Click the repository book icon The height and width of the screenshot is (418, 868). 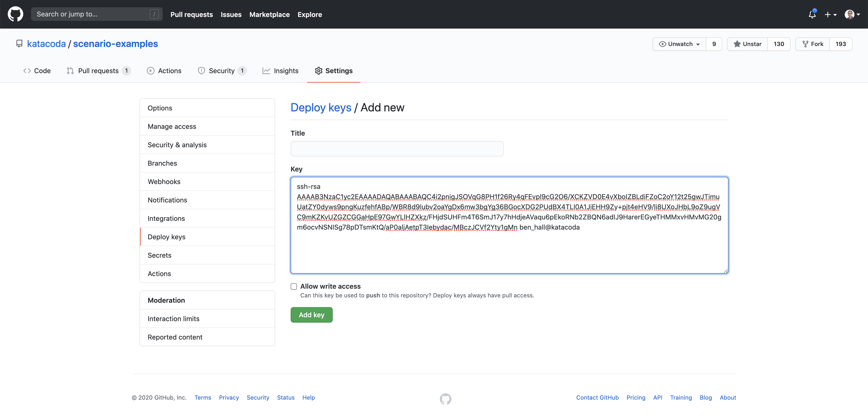[x=20, y=44]
